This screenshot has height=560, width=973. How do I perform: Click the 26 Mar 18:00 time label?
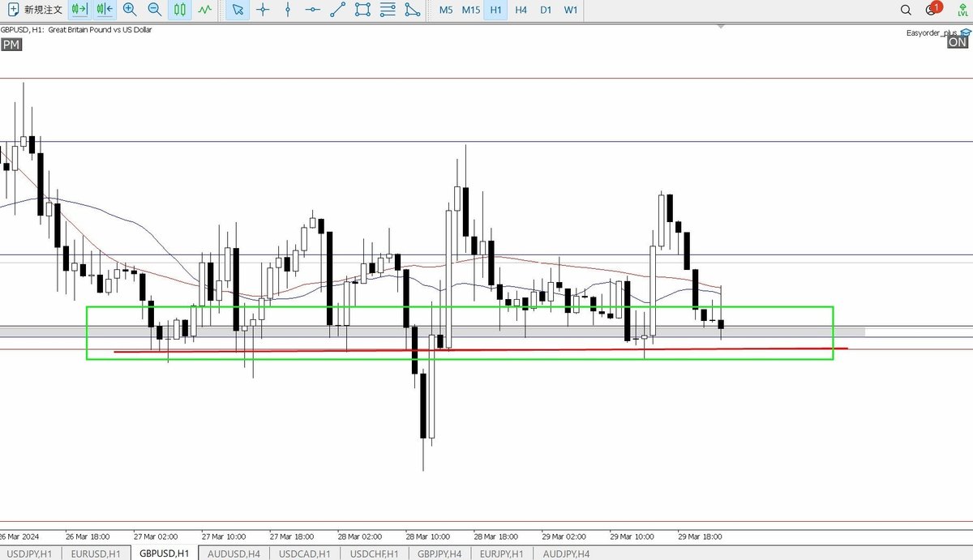(x=88, y=536)
